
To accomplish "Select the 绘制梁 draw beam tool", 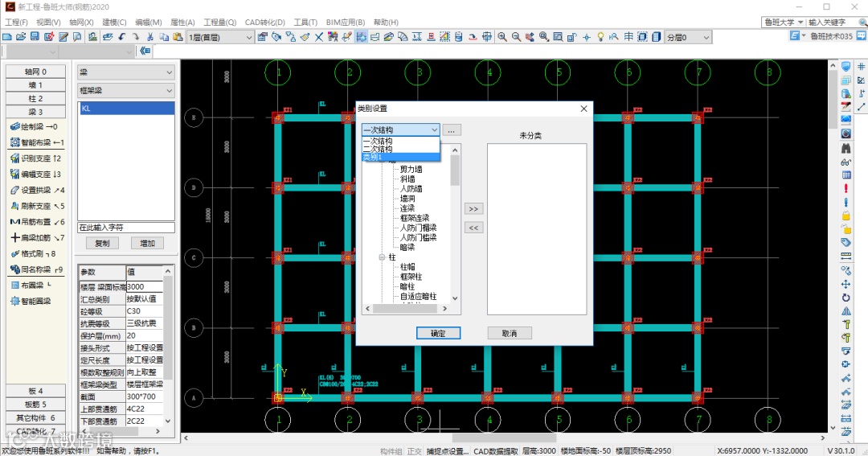I will click(35, 127).
